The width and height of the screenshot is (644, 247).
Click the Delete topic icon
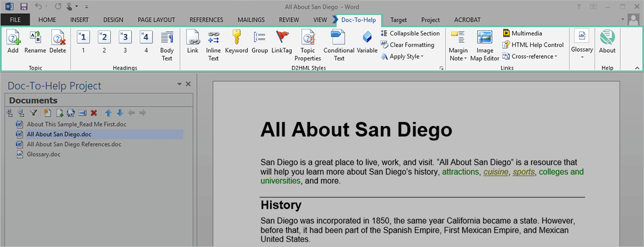click(x=58, y=38)
